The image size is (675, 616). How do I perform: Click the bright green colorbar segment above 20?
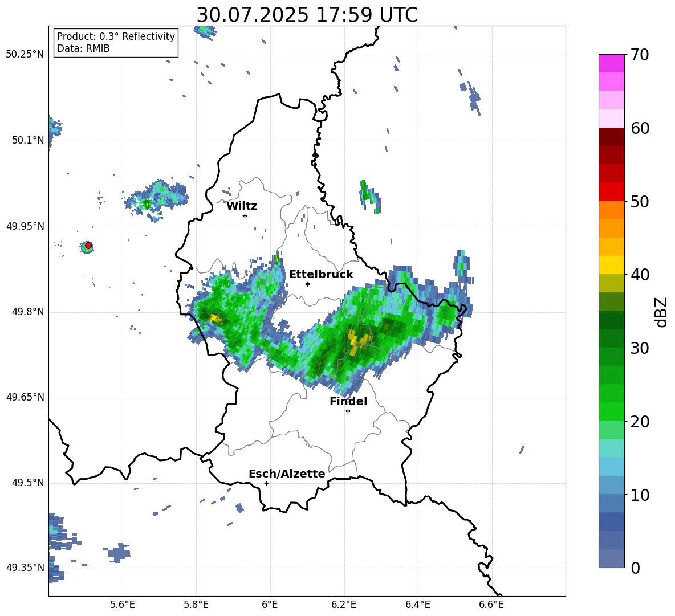pos(611,411)
